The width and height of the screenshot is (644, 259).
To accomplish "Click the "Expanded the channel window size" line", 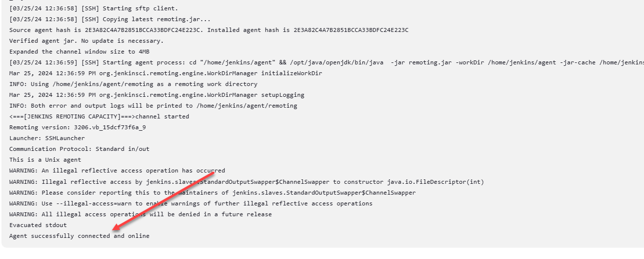I will pyautogui.click(x=79, y=52).
